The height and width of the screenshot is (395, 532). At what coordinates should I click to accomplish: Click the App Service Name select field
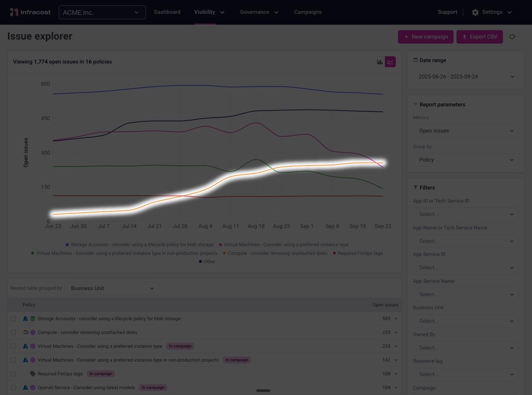click(466, 294)
